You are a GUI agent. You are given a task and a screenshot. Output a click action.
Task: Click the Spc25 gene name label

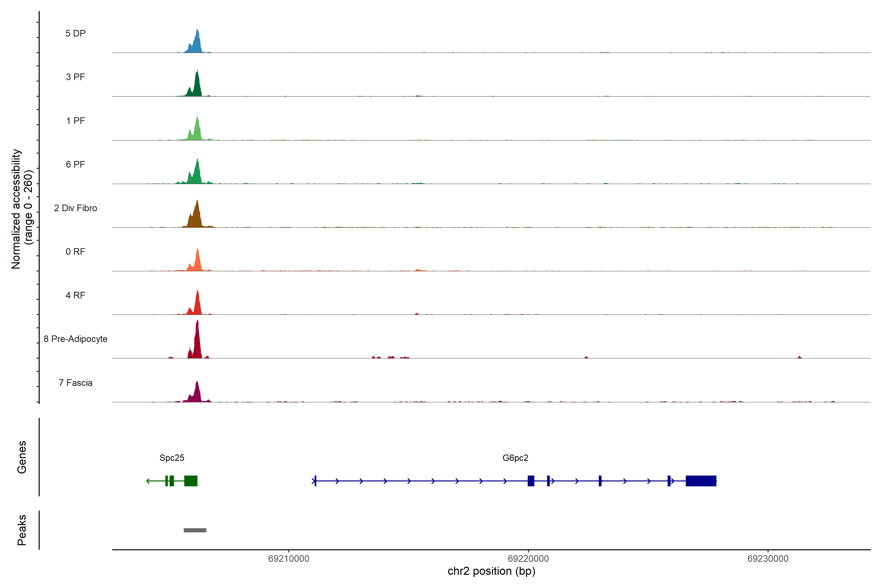tap(172, 457)
